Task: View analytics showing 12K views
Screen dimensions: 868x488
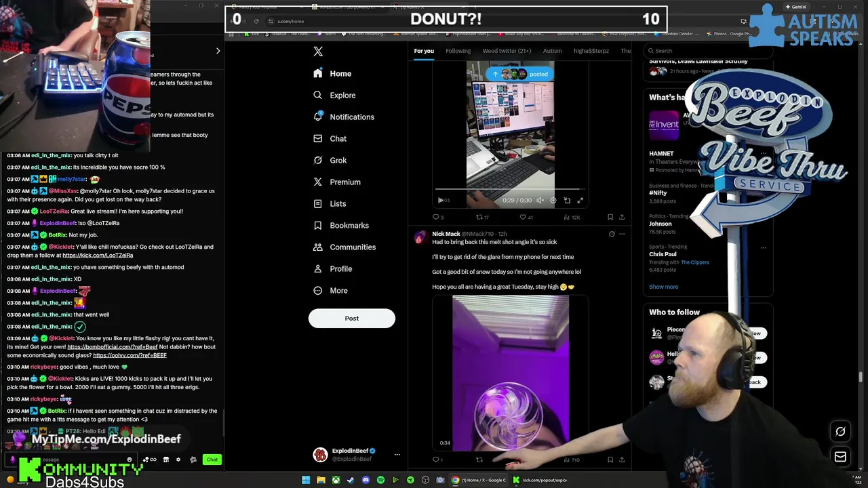Action: 571,217
